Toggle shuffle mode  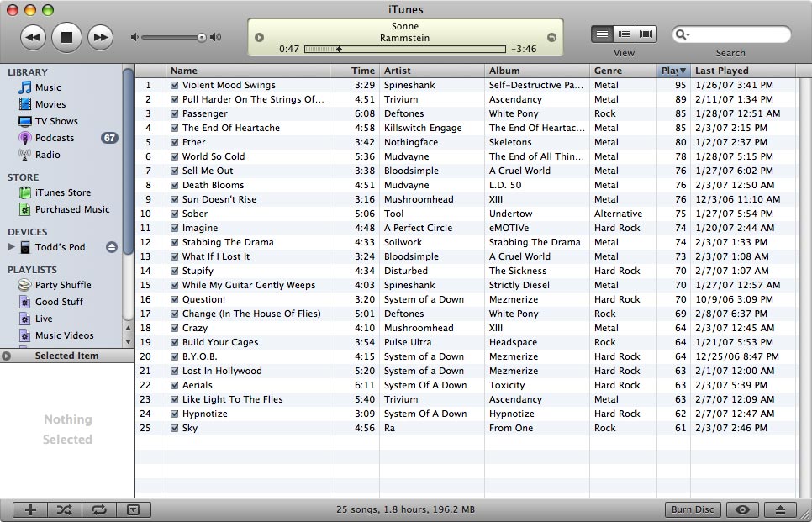point(65,510)
